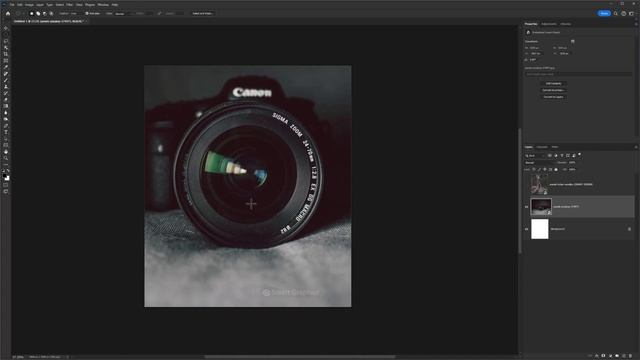The width and height of the screenshot is (640, 360).
Task: Open the layer blend mode dropdown
Action: (540, 162)
